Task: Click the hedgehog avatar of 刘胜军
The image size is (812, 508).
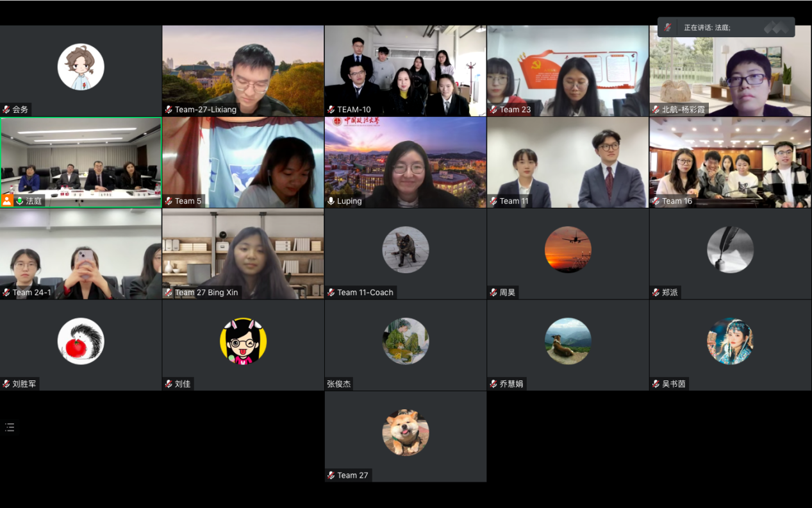Action: tap(81, 341)
